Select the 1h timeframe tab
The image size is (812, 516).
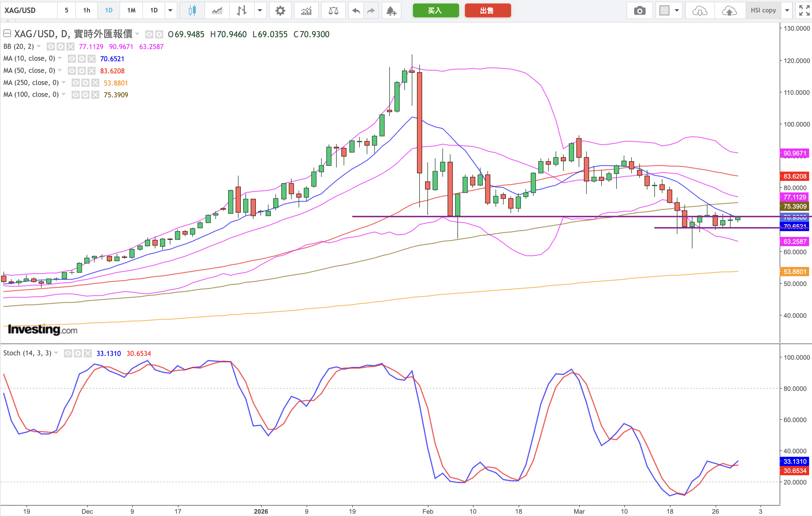click(x=87, y=10)
